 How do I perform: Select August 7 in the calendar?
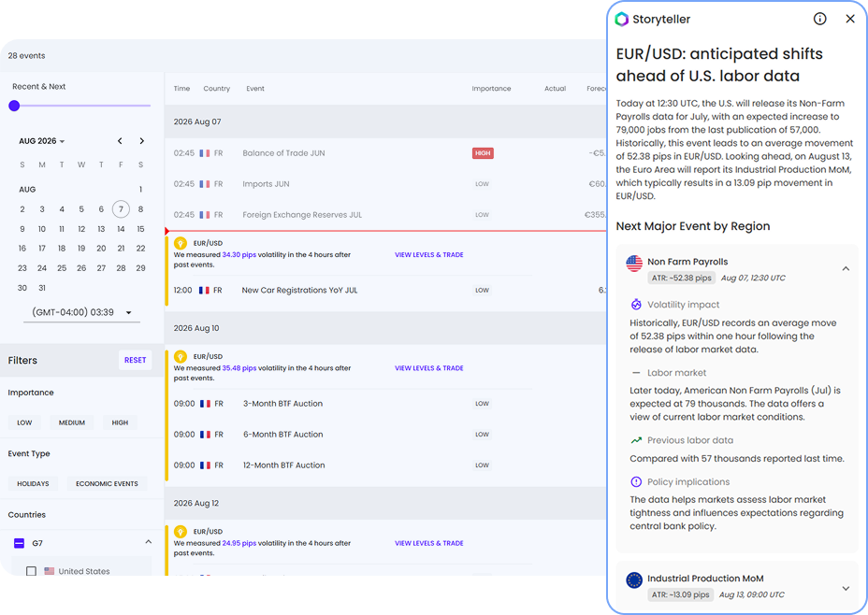pos(121,209)
